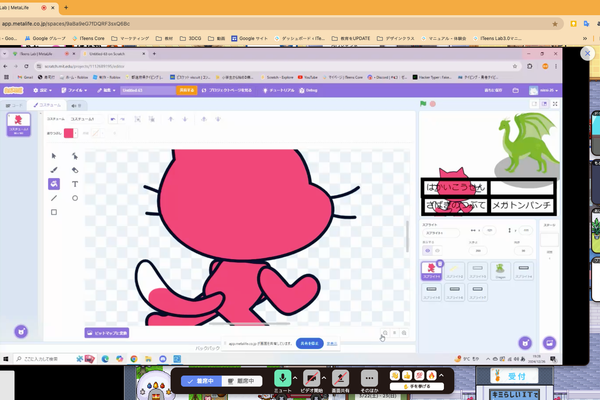Delete the selected sprite via trash badge
The height and width of the screenshot is (400, 600).
[440, 263]
